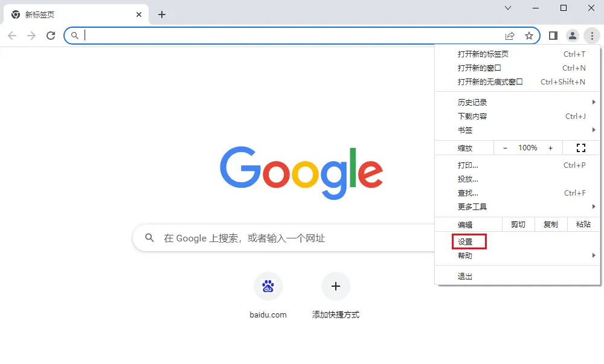Maximize the Chrome window

point(564,8)
